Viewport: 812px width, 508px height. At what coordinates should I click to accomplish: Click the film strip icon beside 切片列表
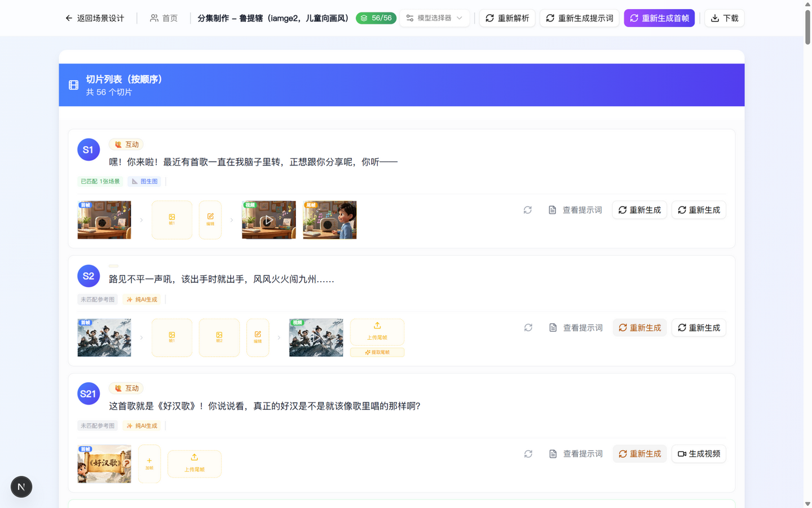(74, 85)
